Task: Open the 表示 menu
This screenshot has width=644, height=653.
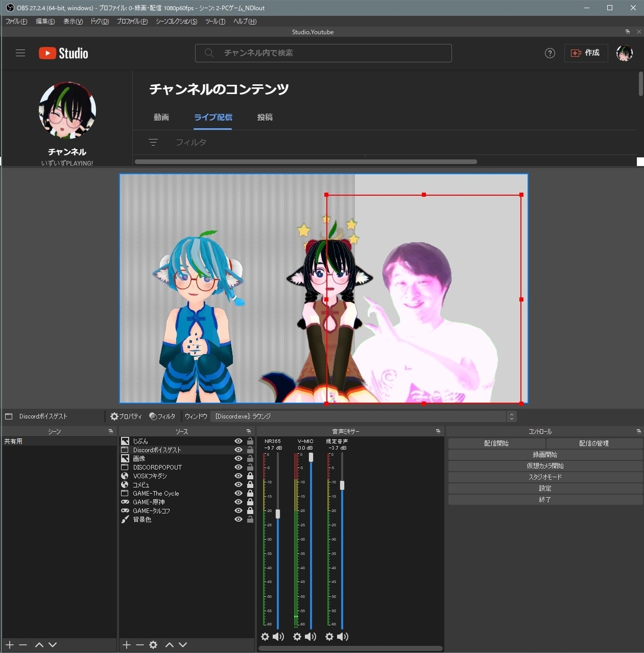Action: click(x=73, y=21)
